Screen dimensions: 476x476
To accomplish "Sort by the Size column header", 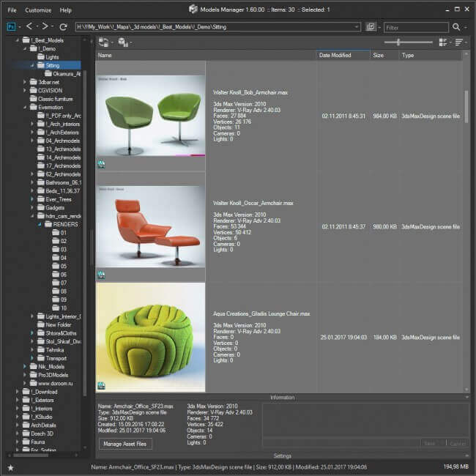I will click(x=384, y=55).
